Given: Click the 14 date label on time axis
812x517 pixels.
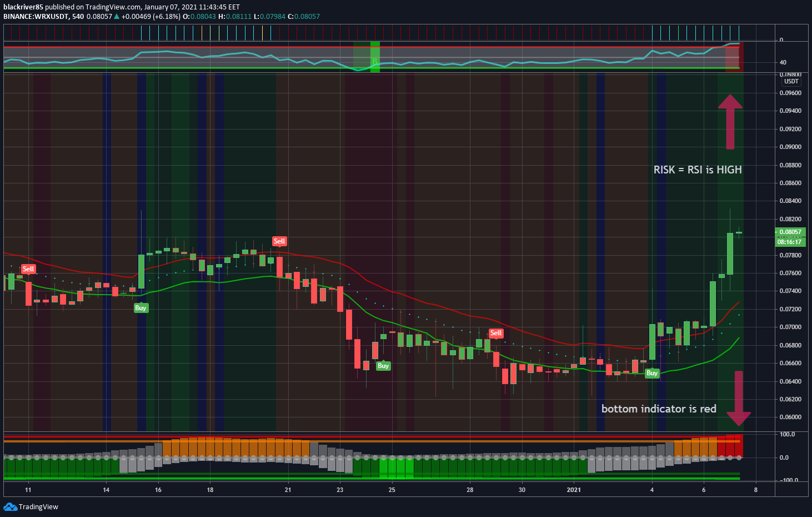Looking at the screenshot, I should [106, 490].
